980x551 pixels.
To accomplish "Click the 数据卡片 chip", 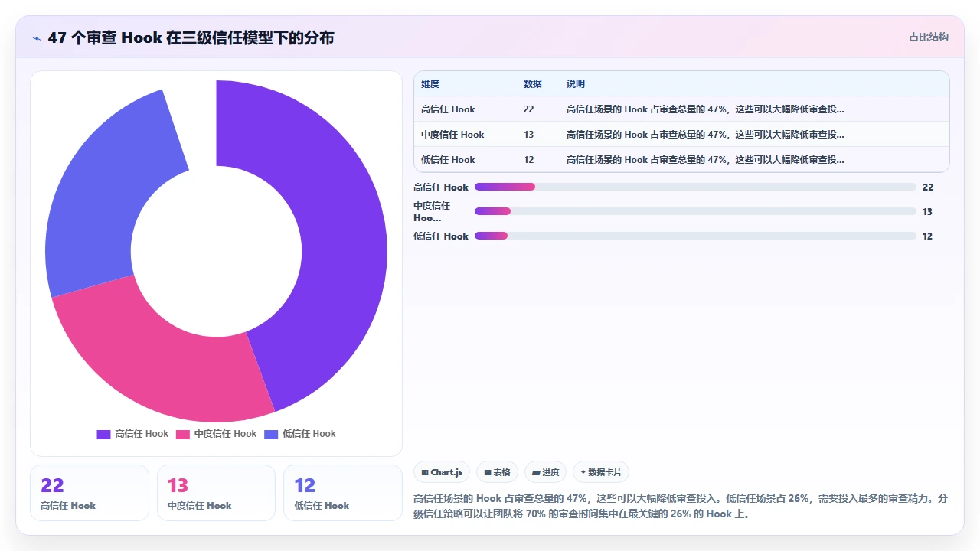I will tap(601, 472).
